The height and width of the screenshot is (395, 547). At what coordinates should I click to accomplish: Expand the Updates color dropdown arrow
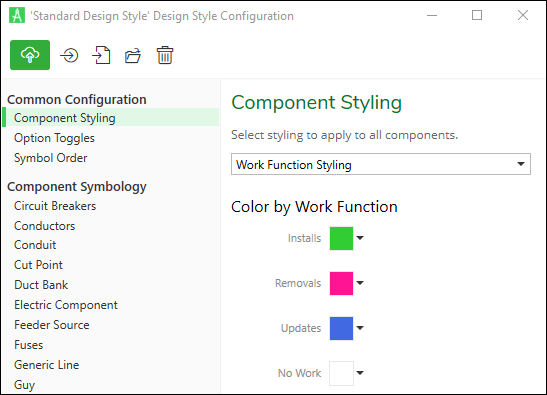[360, 328]
